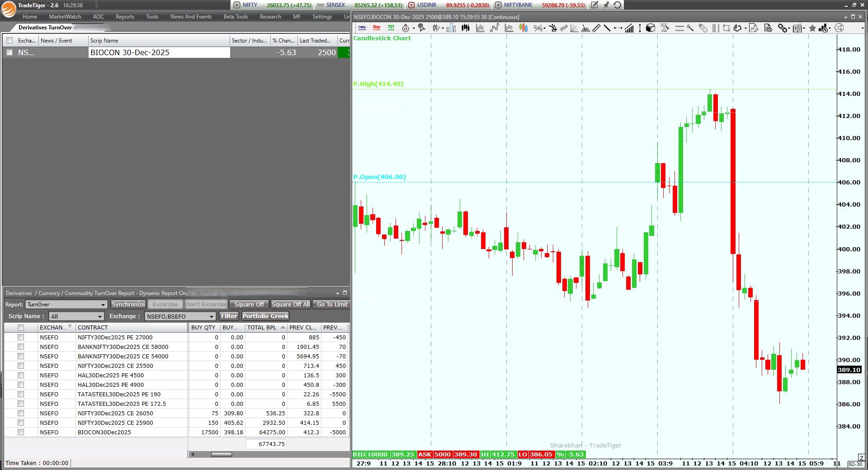Image resolution: width=868 pixels, height=470 pixels.
Task: Click the refresh icon beside NIFTYBANK ticker
Action: point(618,5)
